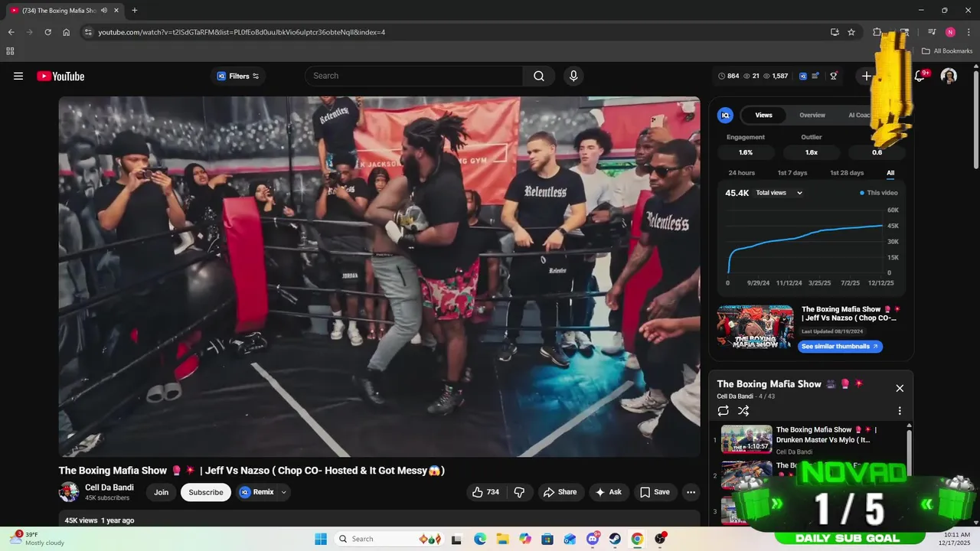Open Steam from the taskbar
980x551 pixels.
point(615,539)
